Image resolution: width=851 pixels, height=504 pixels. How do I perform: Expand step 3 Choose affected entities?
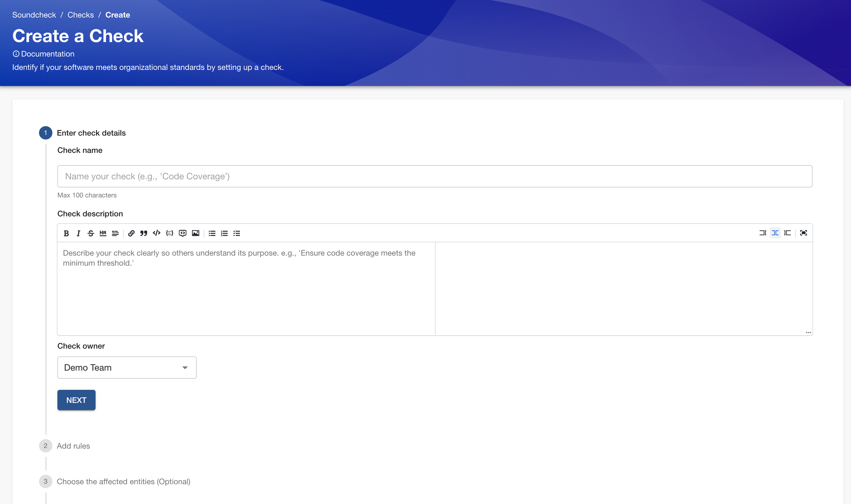click(x=124, y=481)
